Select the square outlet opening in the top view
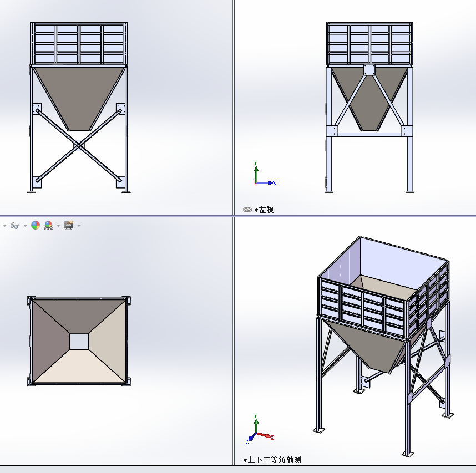Viewport: 476px width, 473px height. 79,342
